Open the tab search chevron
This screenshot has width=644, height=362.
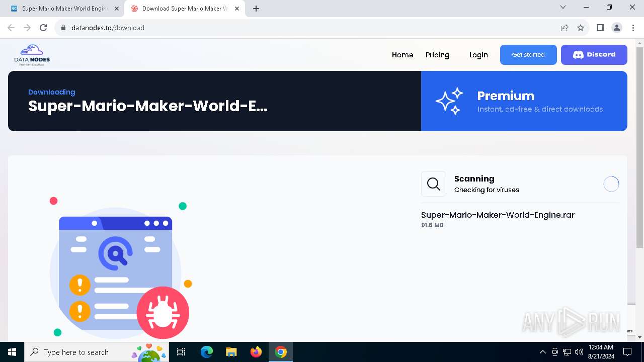tap(563, 7)
